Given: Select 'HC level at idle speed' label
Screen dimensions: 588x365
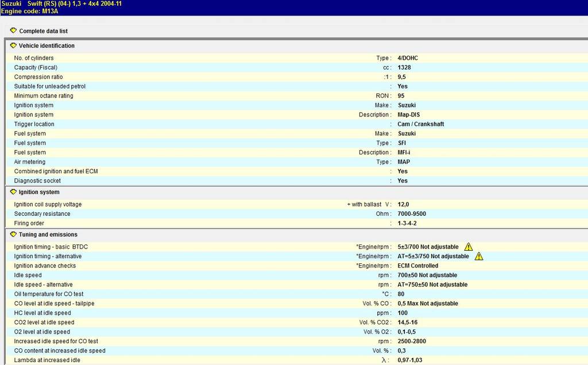Looking at the screenshot, I should (x=42, y=313).
